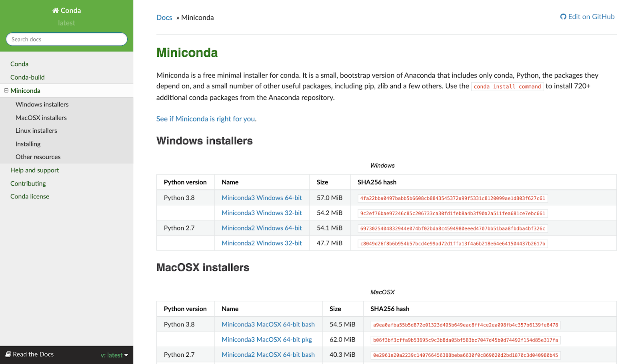Click the Conda project title
Screen dimensions: 640x364
71,10
